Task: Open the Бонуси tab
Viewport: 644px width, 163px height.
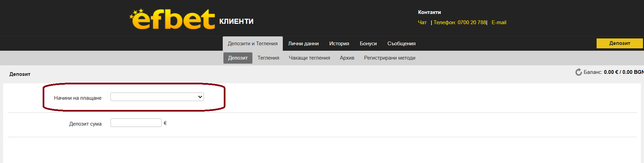Action: (x=368, y=44)
